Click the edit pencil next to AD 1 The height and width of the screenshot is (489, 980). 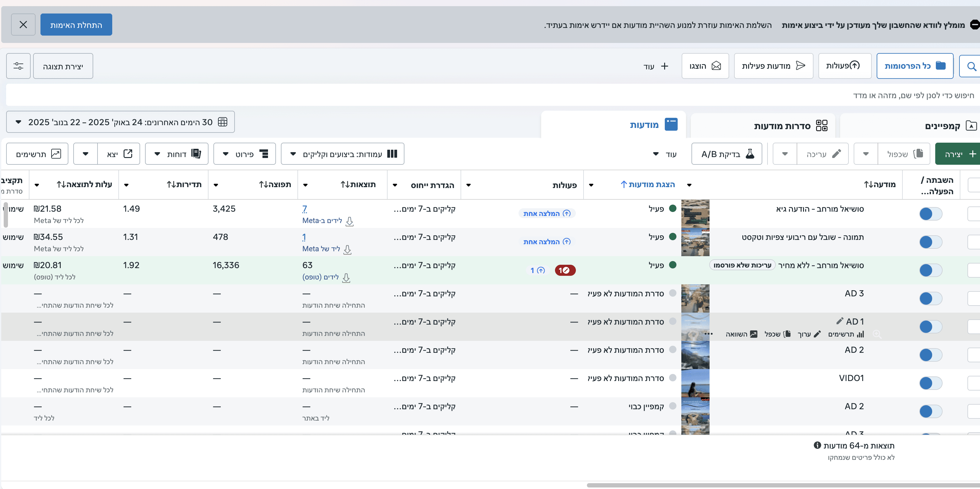tap(840, 321)
